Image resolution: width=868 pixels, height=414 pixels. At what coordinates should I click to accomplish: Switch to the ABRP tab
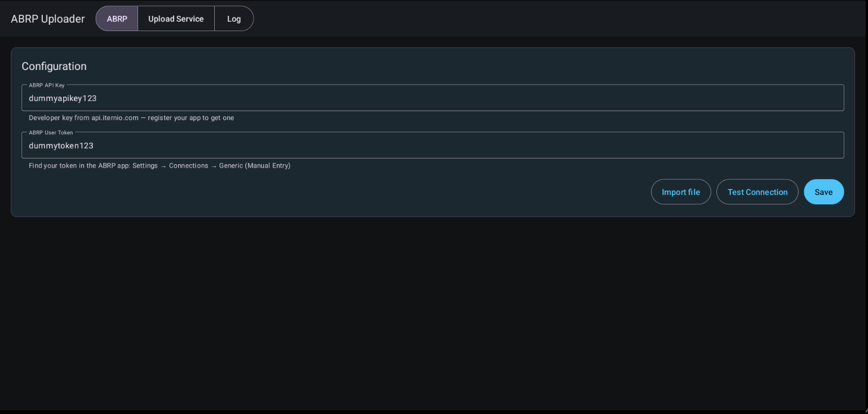pyautogui.click(x=117, y=19)
